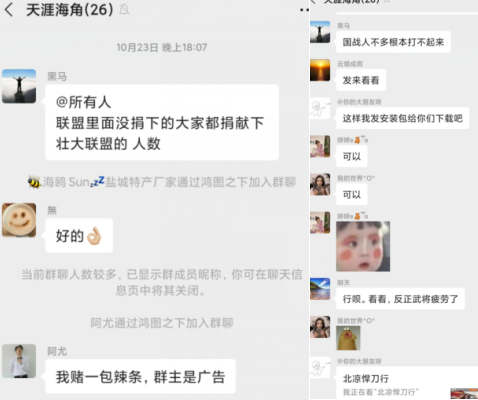Open 阿尤's profile avatar
This screenshot has width=478, height=400.
click(19, 361)
